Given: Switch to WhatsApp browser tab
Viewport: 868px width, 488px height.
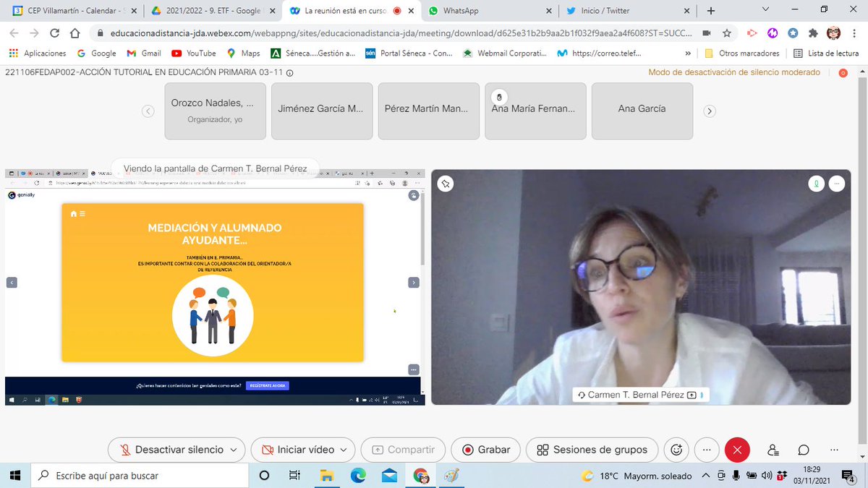Looking at the screenshot, I should point(490,11).
